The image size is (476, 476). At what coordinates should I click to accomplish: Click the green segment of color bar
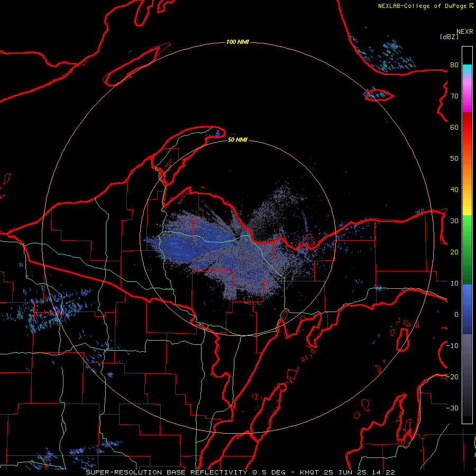coord(467,249)
